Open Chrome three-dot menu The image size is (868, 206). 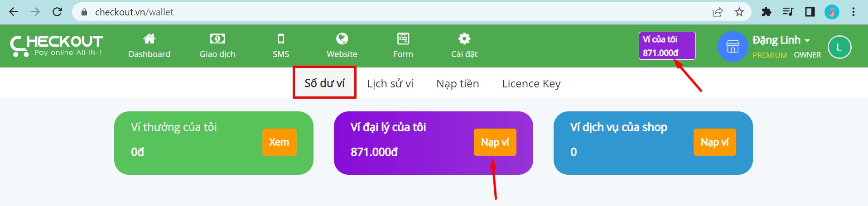(x=854, y=12)
